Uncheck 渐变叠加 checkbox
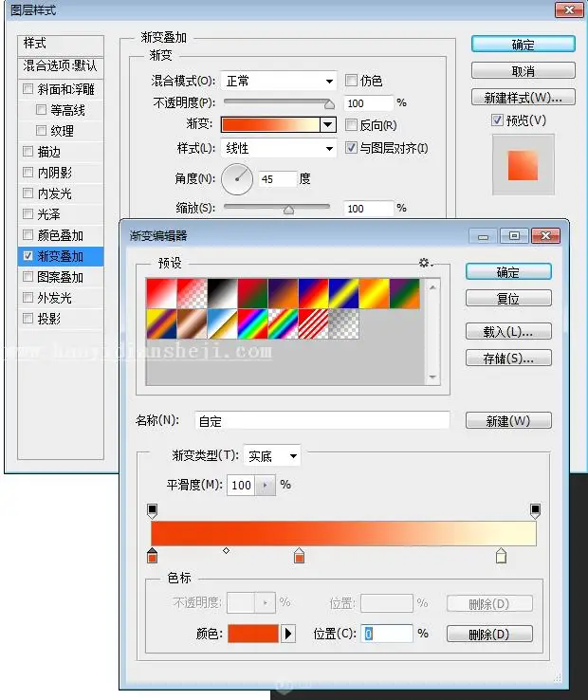 (x=28, y=256)
